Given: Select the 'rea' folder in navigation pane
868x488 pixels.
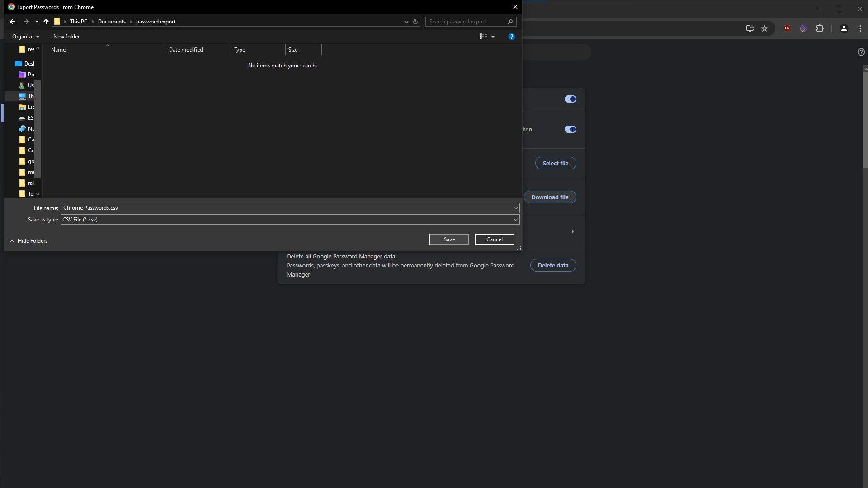Looking at the screenshot, I should (26, 49).
